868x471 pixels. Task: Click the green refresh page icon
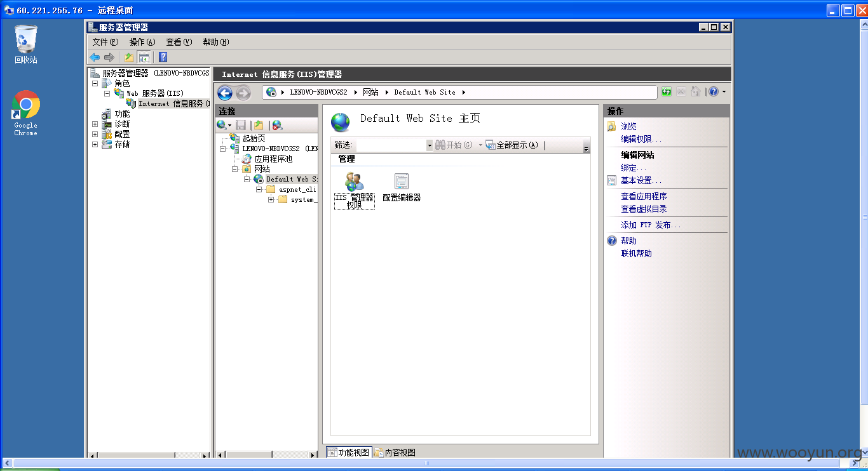click(x=666, y=92)
